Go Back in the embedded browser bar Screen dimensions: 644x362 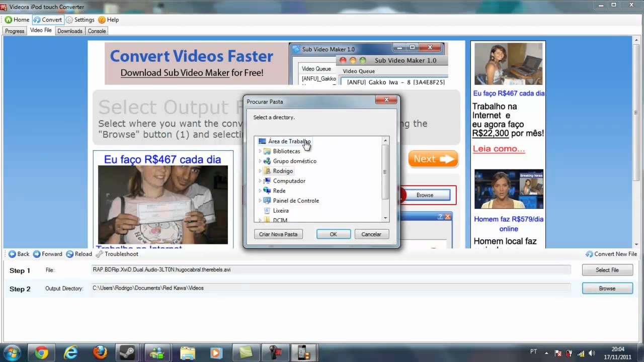tap(19, 254)
